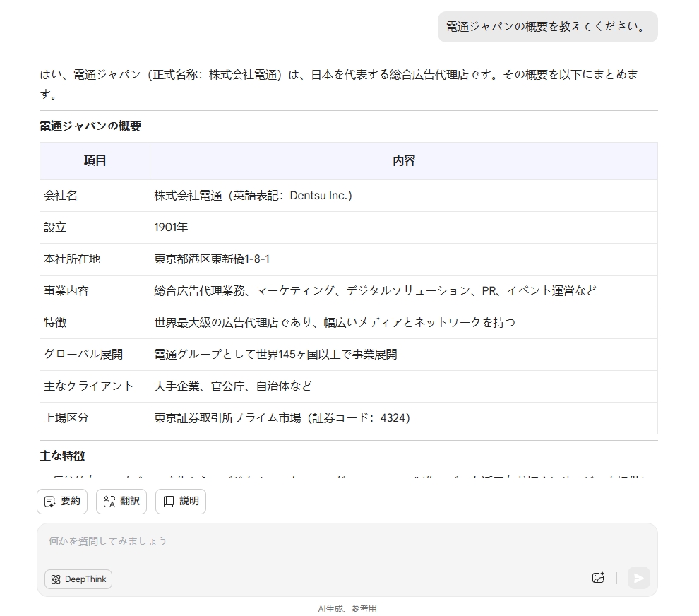Click the 設立 cell

(x=95, y=227)
